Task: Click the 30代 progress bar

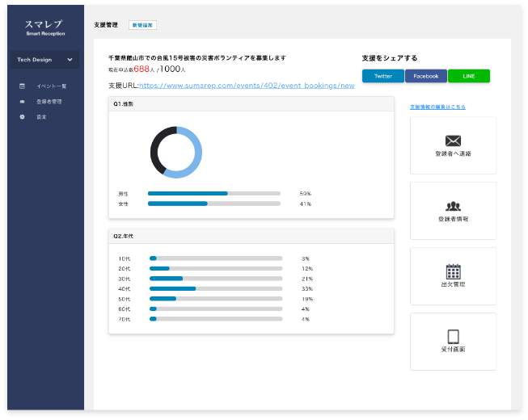Action: (x=216, y=279)
